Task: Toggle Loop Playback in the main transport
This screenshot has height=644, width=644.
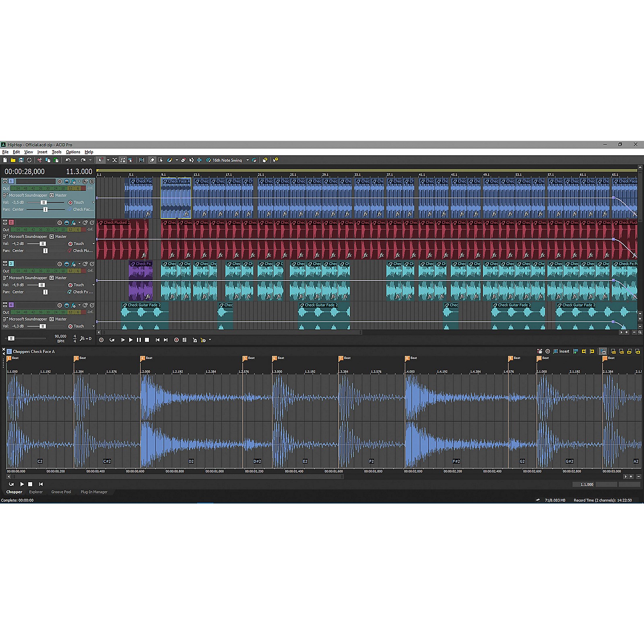Action: point(112,340)
